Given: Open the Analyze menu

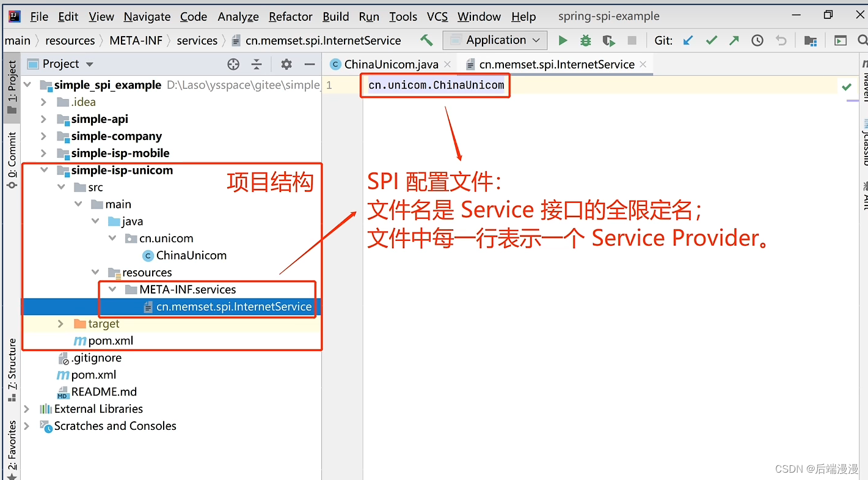Looking at the screenshot, I should (x=238, y=17).
